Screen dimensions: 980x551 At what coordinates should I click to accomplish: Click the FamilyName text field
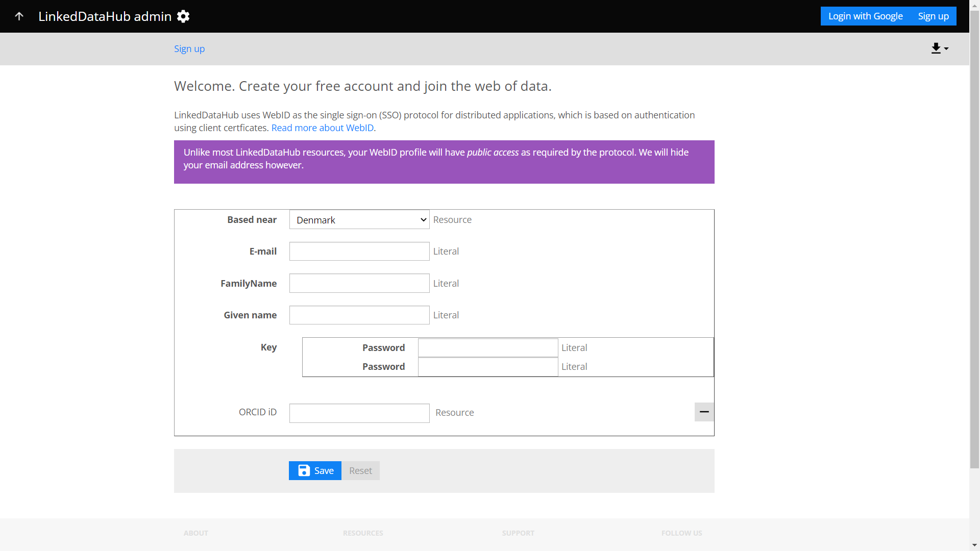pos(359,283)
